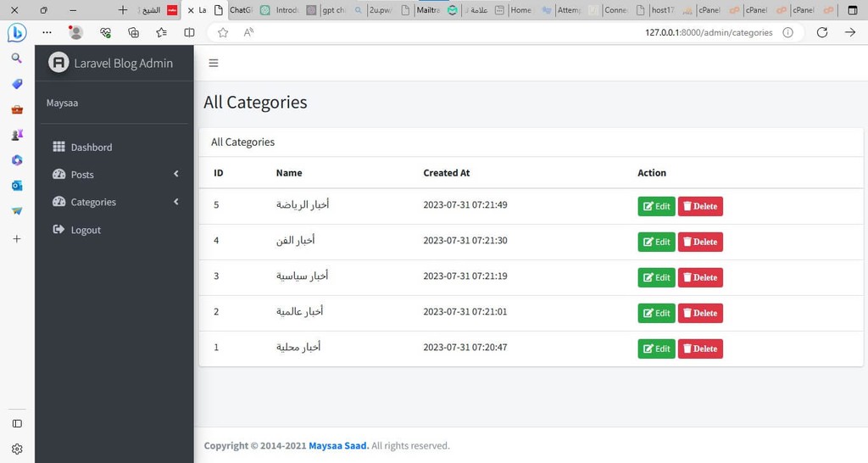
Task: Open the browser profile avatar
Action: tap(75, 33)
